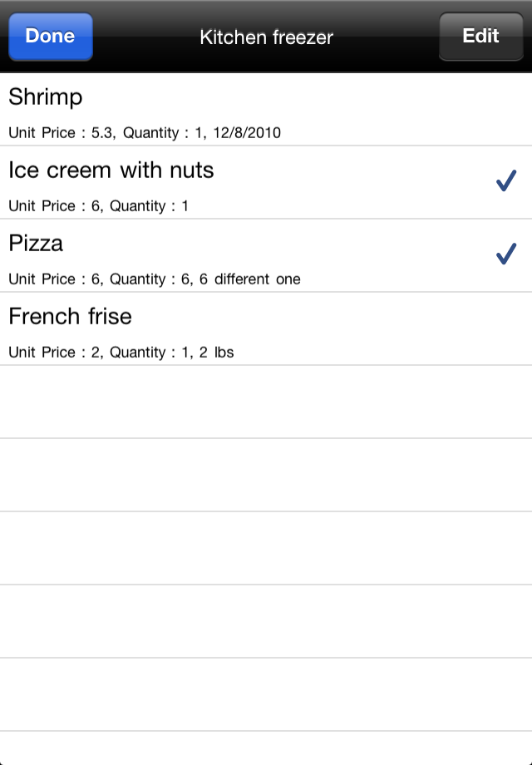Open Edit mode for the list
The image size is (532, 765).
480,37
